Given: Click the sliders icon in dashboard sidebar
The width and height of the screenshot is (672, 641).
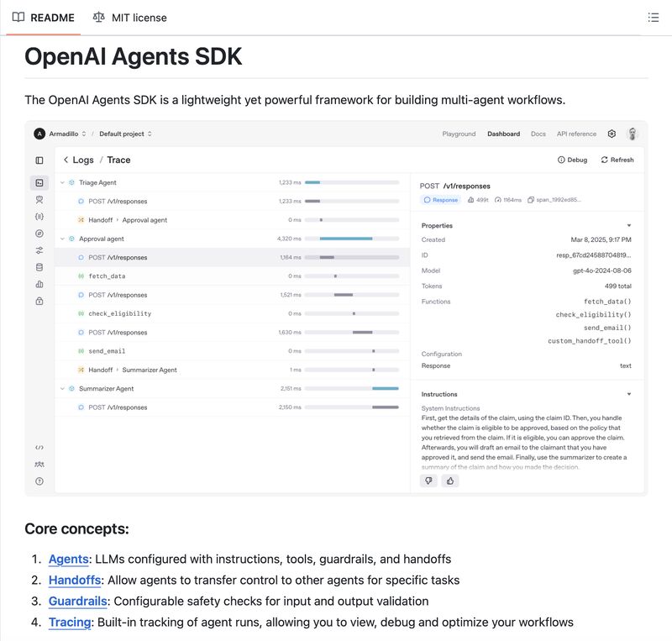Looking at the screenshot, I should [39, 250].
